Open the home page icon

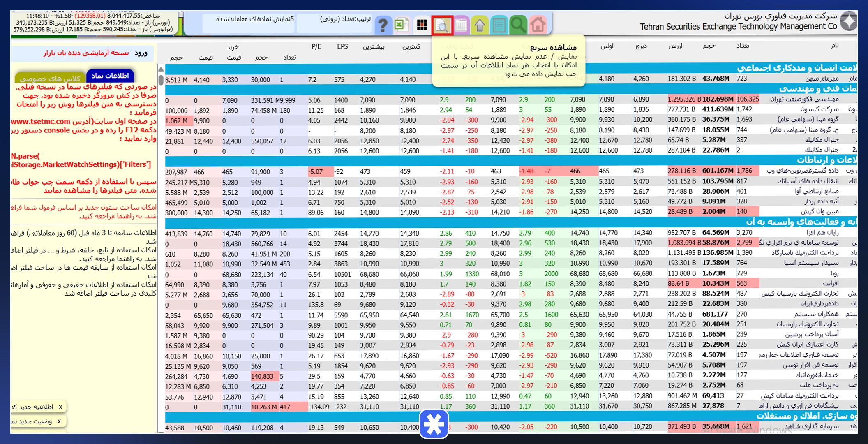tap(537, 25)
